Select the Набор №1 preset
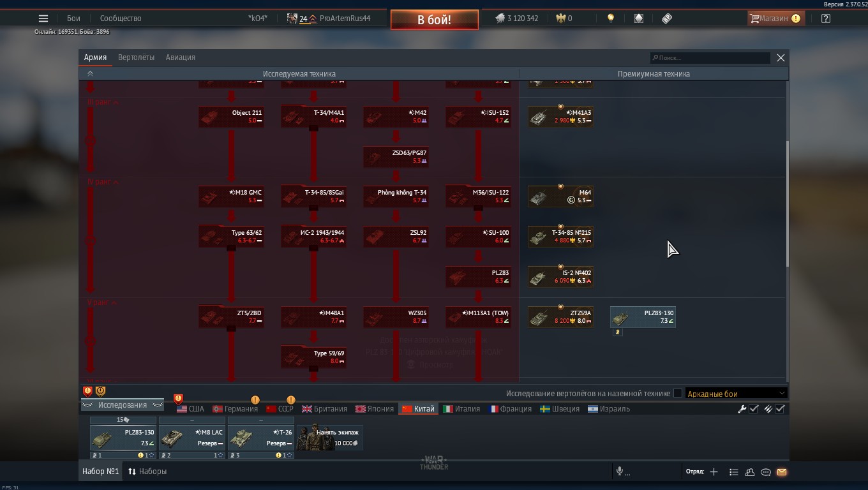868x490 pixels. (101, 471)
